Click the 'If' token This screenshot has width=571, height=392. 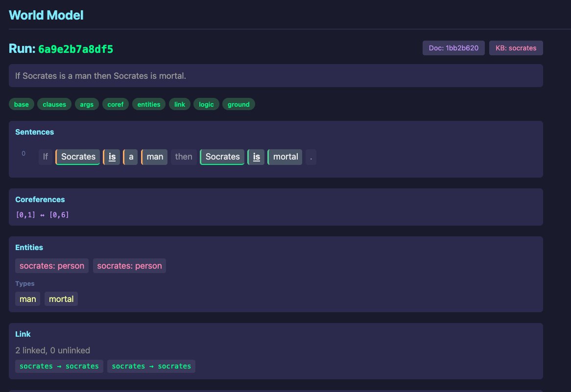[46, 157]
